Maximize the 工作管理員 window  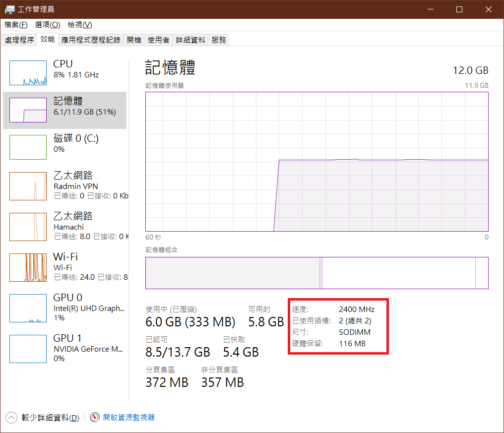click(459, 9)
